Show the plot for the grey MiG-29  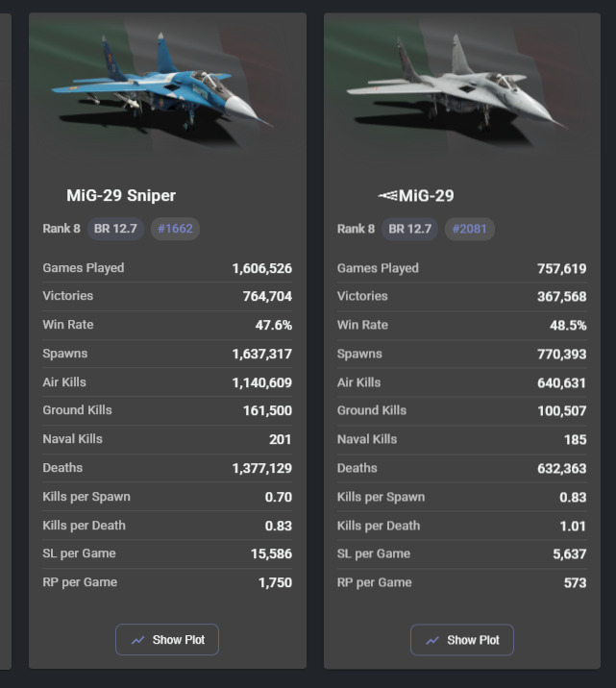coord(462,640)
